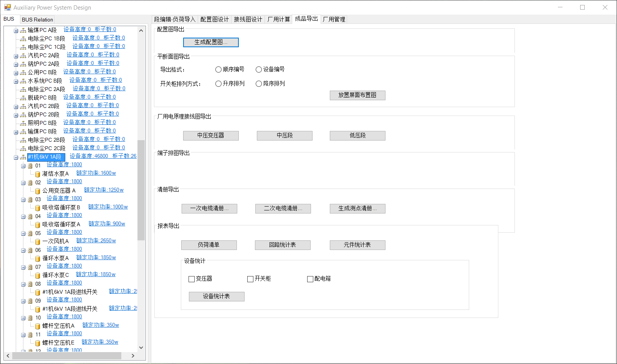The width and height of the screenshot is (617, 364).
Task: Open the BUS Relation tab
Action: 37,20
